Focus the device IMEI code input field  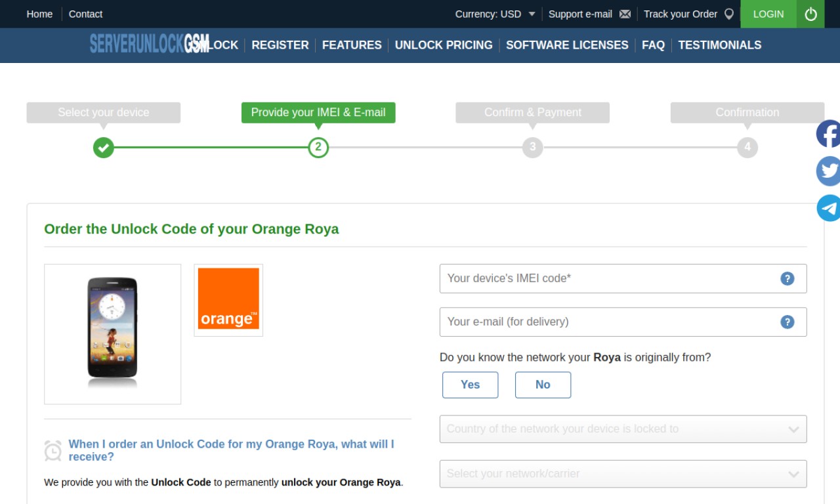(x=623, y=278)
